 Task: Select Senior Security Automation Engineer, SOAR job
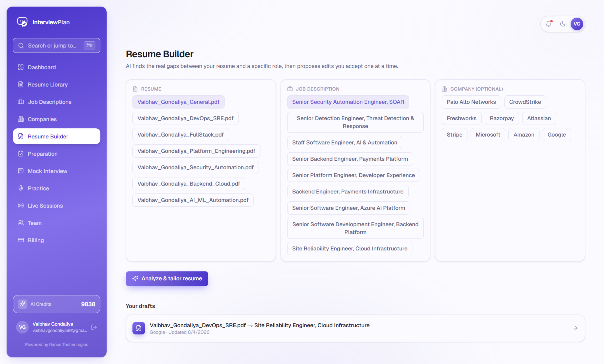click(x=348, y=102)
